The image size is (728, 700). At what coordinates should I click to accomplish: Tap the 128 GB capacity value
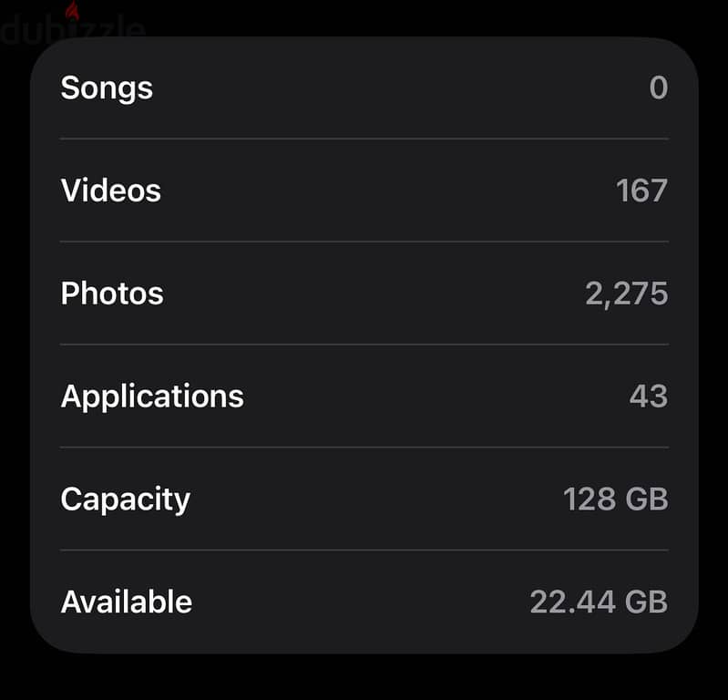[x=616, y=499]
